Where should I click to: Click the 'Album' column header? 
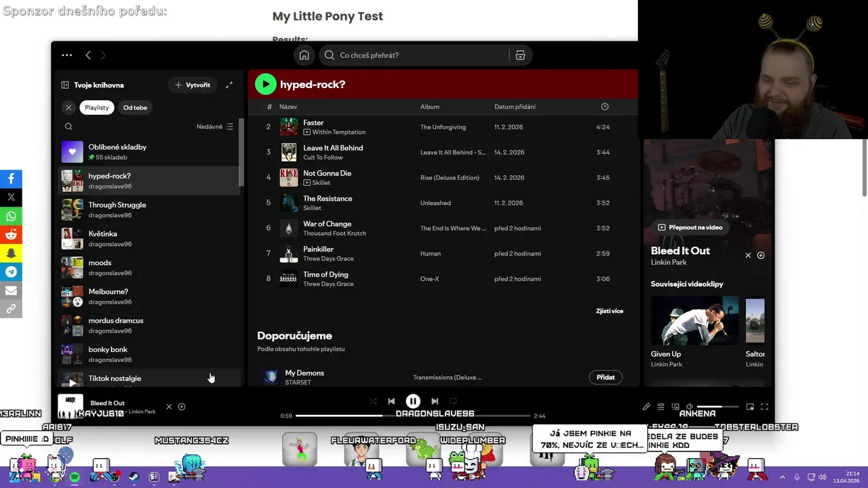(x=430, y=106)
